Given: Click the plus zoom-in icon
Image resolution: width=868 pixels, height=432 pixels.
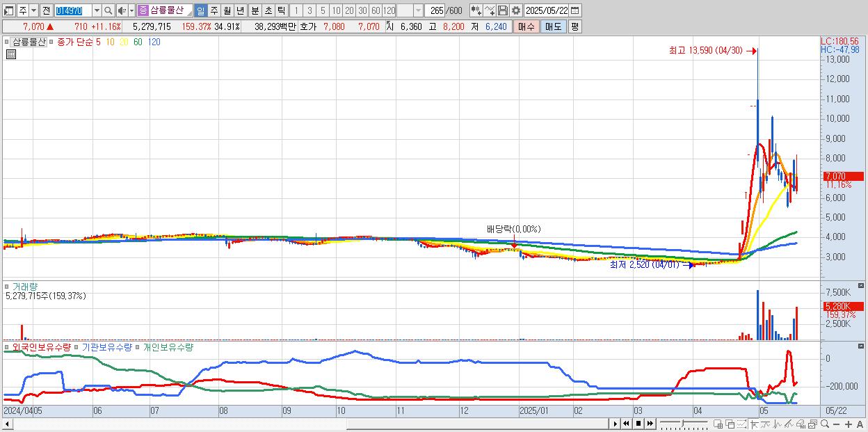Looking at the screenshot, I should point(849,424).
